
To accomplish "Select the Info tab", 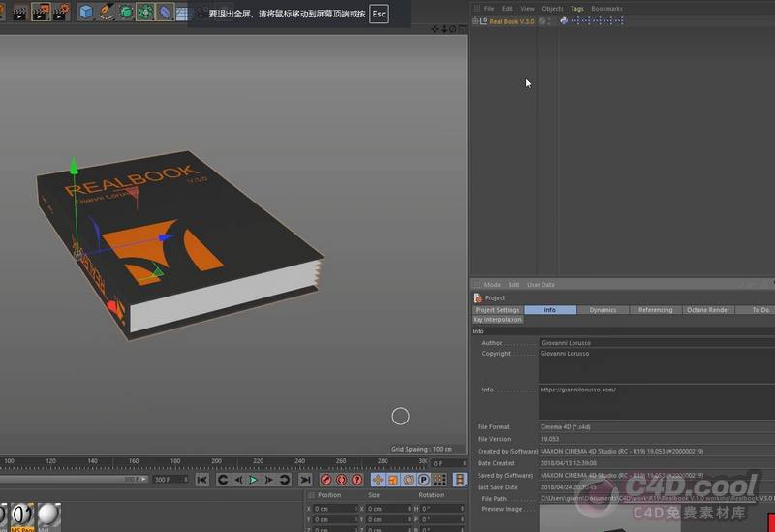I will (x=550, y=310).
